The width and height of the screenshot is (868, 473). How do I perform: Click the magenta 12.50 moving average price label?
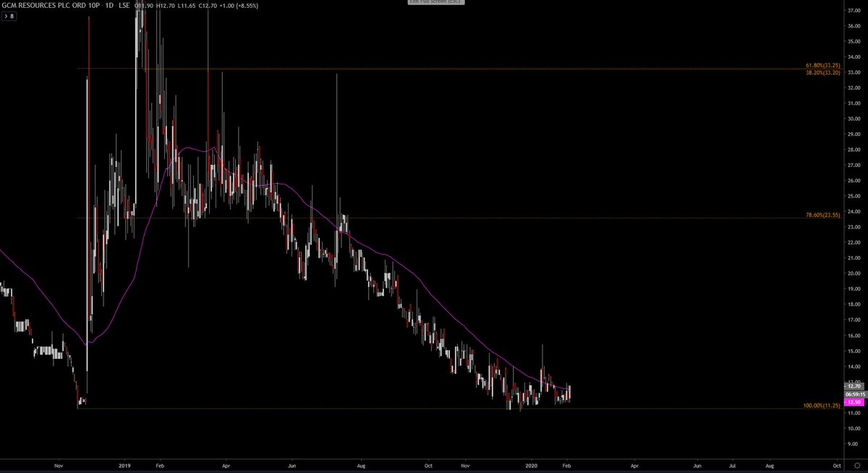(x=854, y=402)
